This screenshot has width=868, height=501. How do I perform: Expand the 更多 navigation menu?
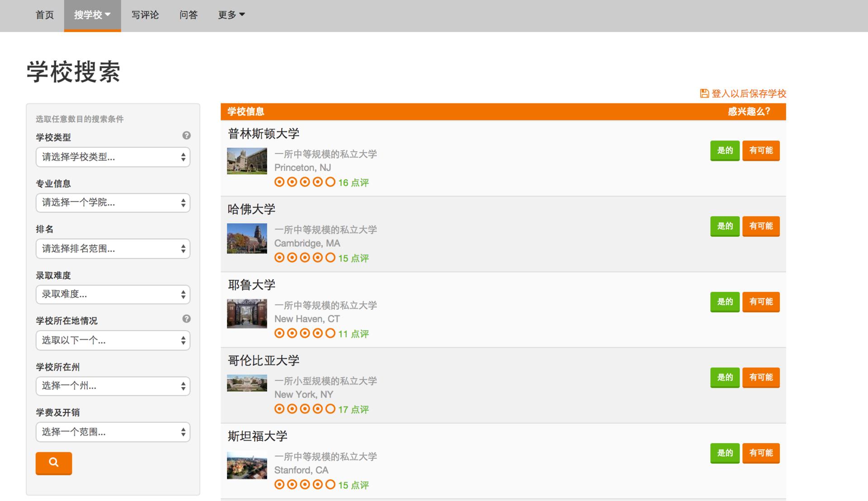(231, 15)
